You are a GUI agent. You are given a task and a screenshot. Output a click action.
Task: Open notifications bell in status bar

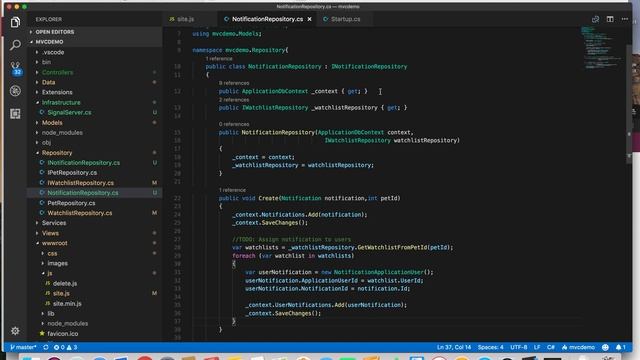[620, 347]
